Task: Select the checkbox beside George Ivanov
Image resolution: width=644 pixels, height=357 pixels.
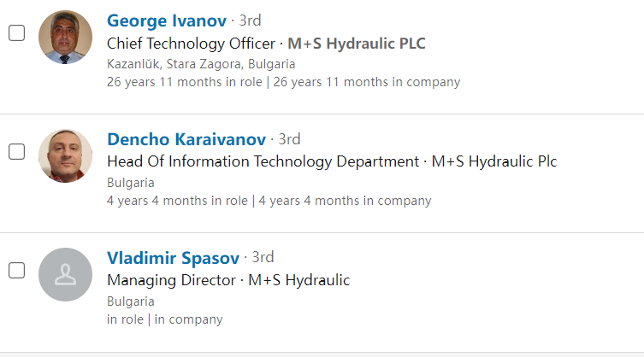Action: point(16,33)
